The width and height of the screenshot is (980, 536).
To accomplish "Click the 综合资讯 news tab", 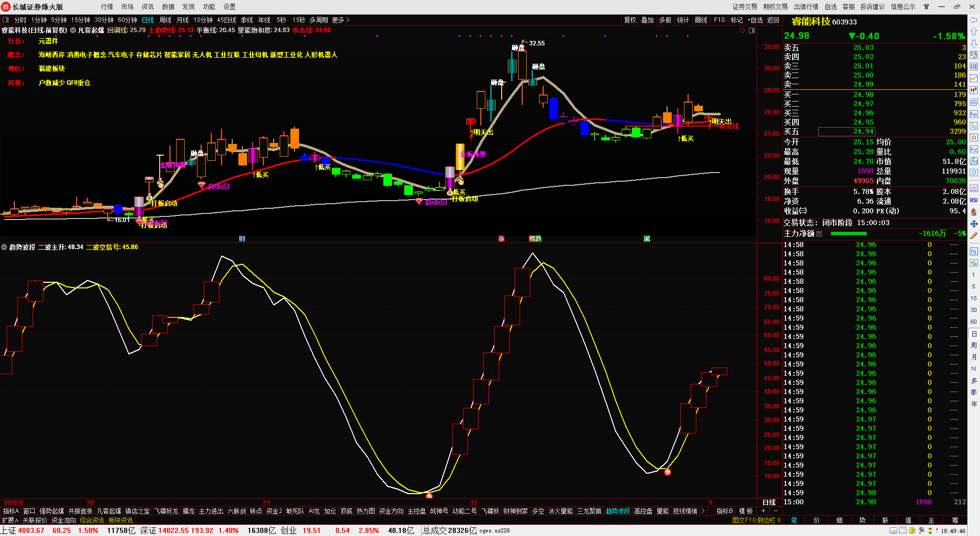I will pyautogui.click(x=92, y=520).
